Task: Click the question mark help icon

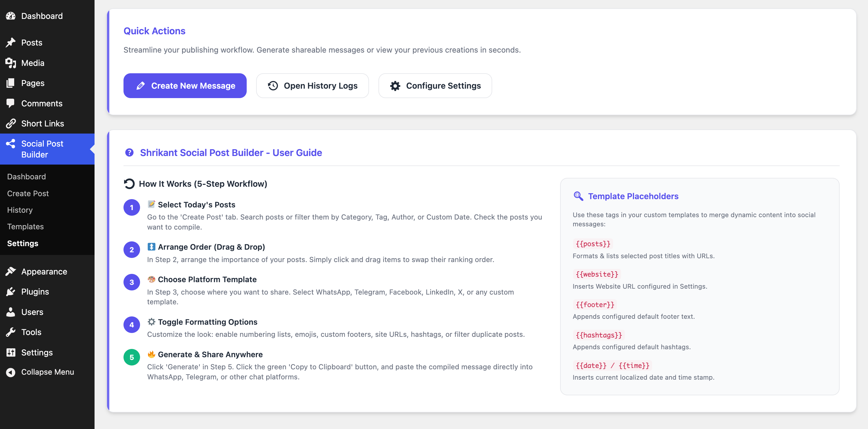Action: point(129,153)
